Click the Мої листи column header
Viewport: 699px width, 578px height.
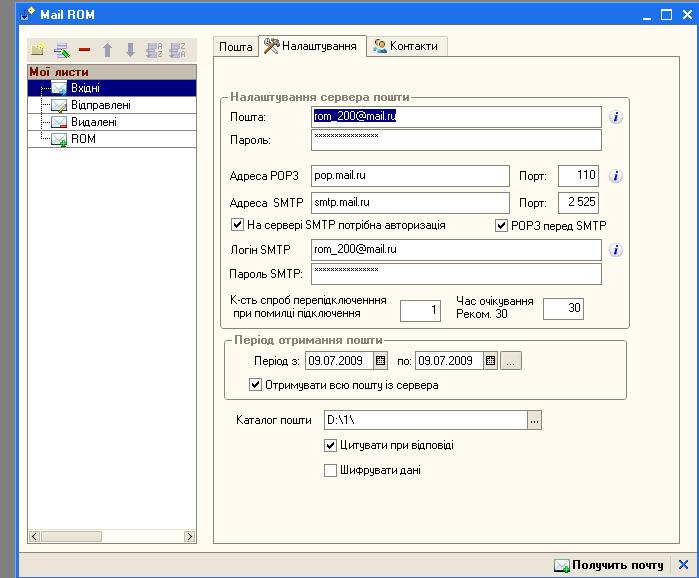(x=112, y=72)
